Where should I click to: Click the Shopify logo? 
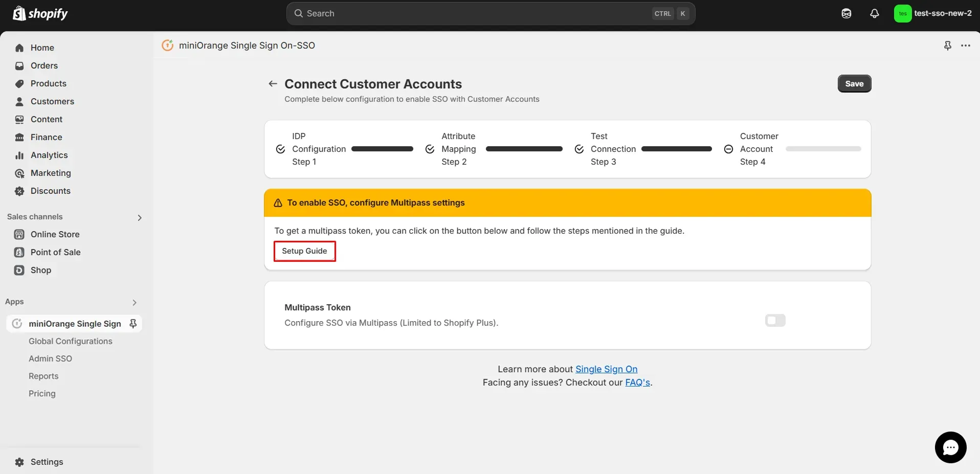coord(40,13)
